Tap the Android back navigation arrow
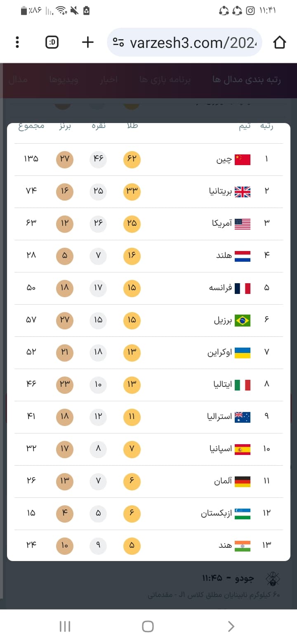 point(231,626)
